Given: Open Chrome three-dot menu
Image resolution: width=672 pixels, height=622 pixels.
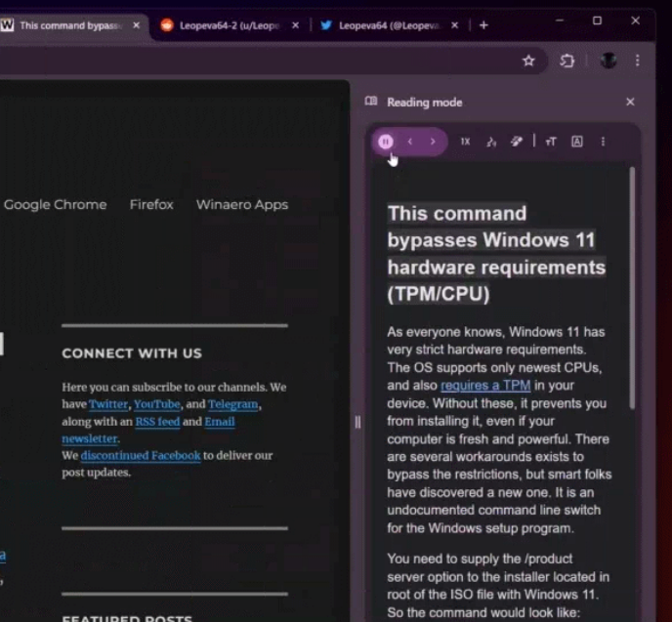Looking at the screenshot, I should click(x=637, y=61).
